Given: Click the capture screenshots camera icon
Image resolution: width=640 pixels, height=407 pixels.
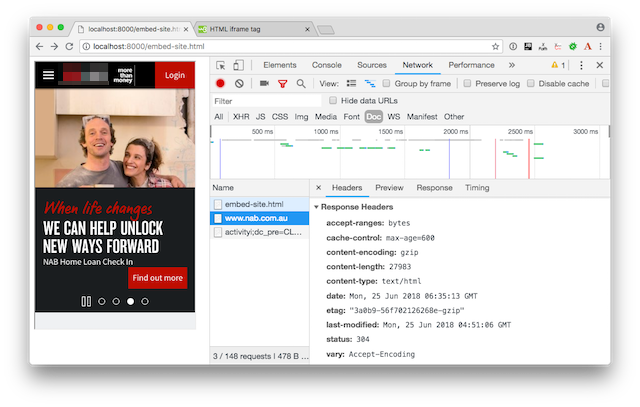Looking at the screenshot, I should pyautogui.click(x=264, y=83).
